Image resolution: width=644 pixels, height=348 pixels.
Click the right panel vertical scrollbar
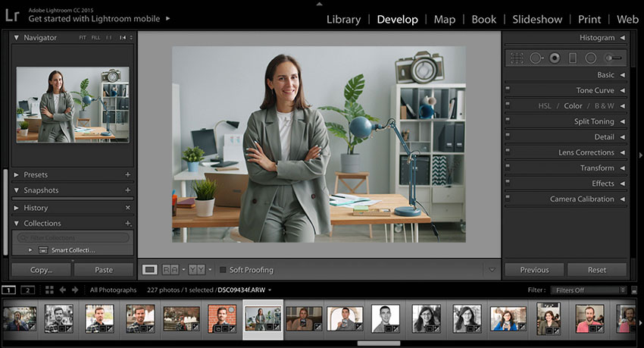pyautogui.click(x=633, y=49)
